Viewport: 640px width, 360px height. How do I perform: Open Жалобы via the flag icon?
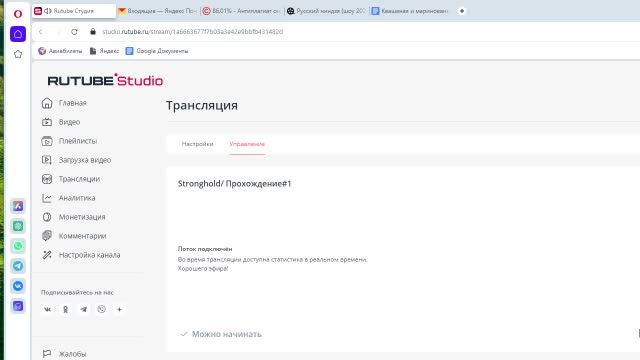tap(47, 353)
